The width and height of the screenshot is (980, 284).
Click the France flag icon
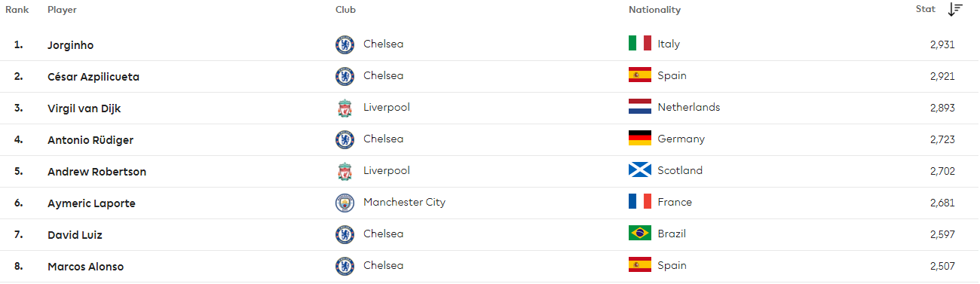pos(640,202)
